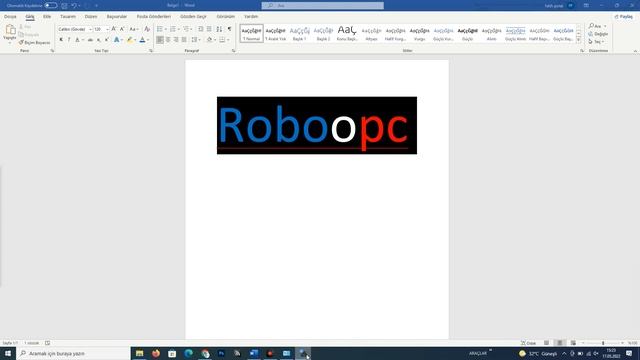Select the Normal style thumbnail
This screenshot has width=640, height=360.
[x=251, y=33]
